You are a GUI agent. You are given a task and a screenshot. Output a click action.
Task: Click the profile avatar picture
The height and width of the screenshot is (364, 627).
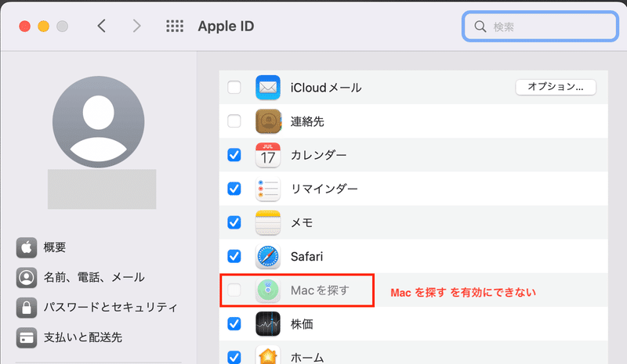pyautogui.click(x=99, y=122)
